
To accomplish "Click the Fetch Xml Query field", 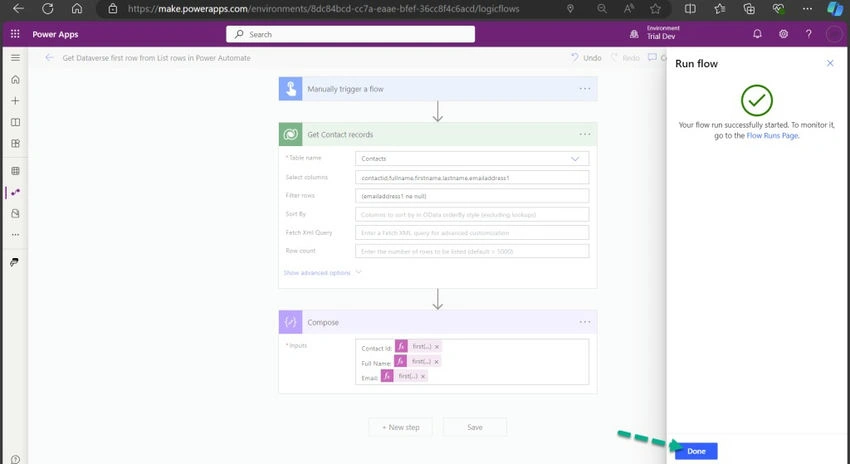I will point(472,233).
